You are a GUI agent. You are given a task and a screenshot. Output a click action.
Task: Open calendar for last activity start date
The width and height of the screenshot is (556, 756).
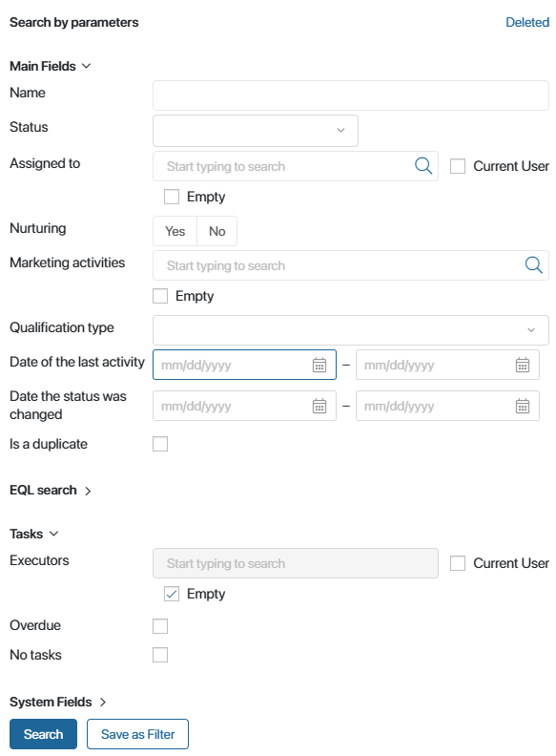pyautogui.click(x=319, y=365)
